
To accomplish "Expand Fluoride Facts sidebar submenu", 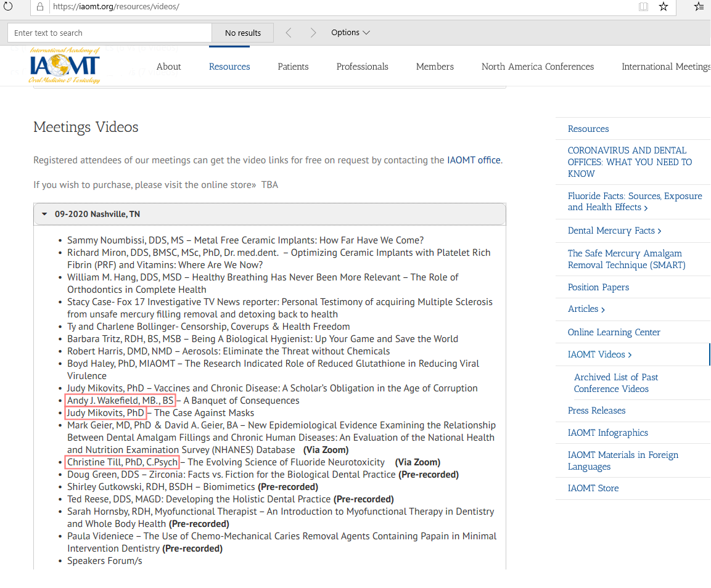I will coord(646,208).
